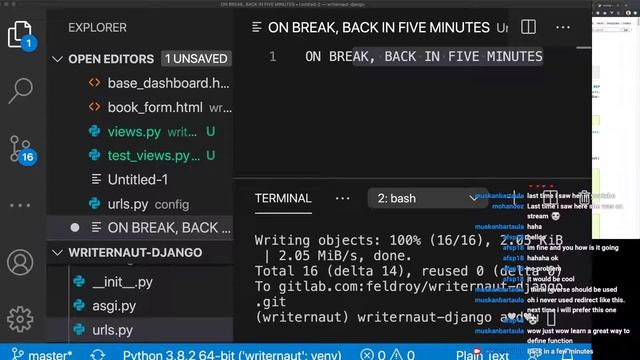
Task: Open the Accounts menu icon
Action: tap(20, 262)
